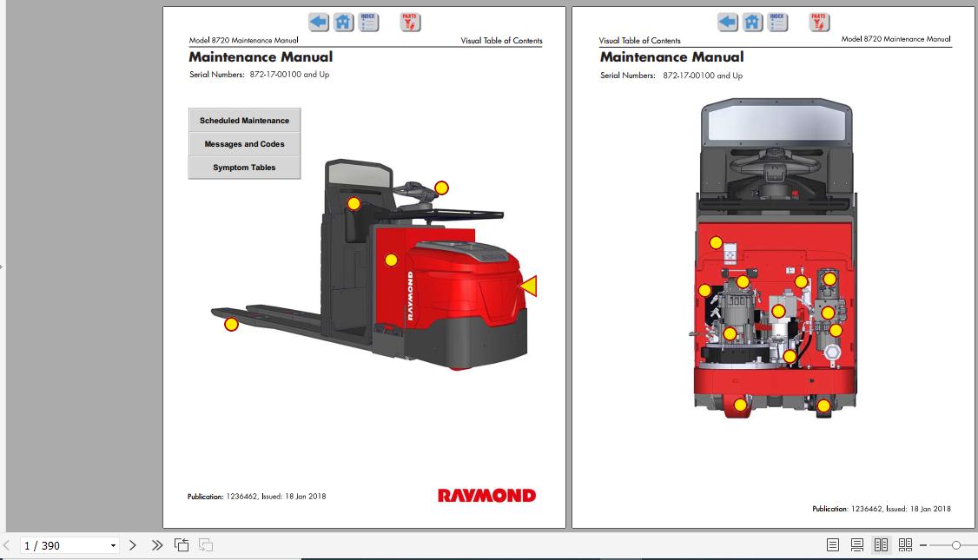
Task: Click 'Visual Table of Contents' on left page
Action: pos(501,41)
